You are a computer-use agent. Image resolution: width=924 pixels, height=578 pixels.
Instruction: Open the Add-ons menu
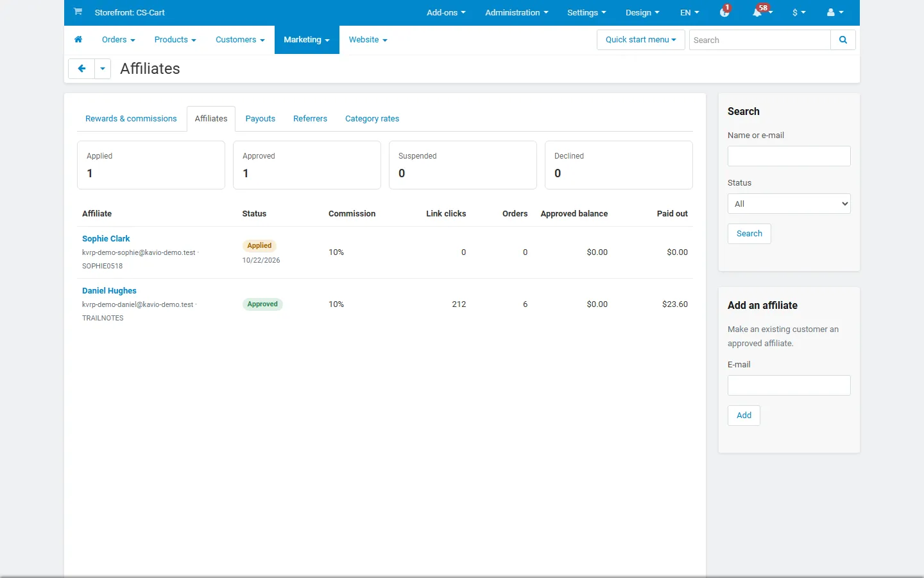446,12
